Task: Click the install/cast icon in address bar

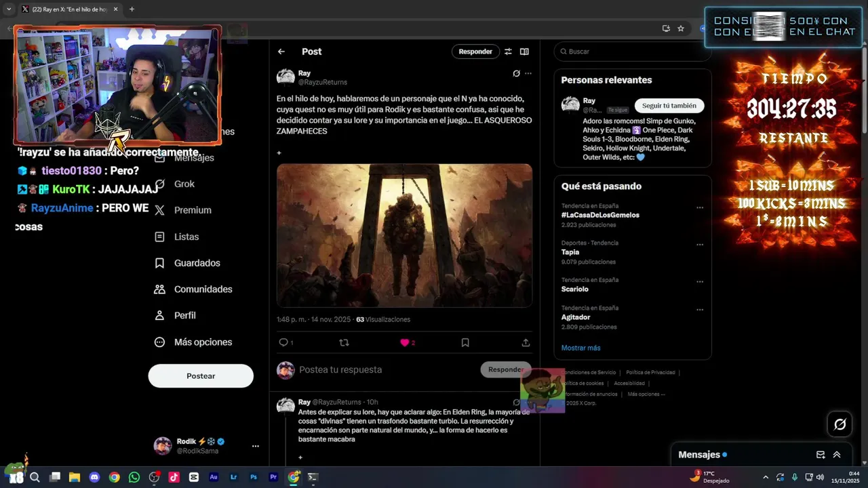Action: click(x=666, y=28)
